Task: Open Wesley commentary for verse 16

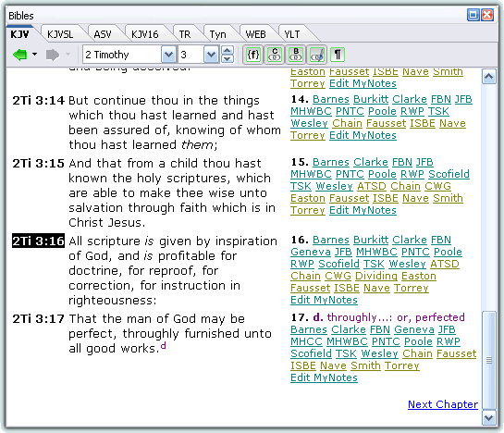Action: click(x=407, y=264)
